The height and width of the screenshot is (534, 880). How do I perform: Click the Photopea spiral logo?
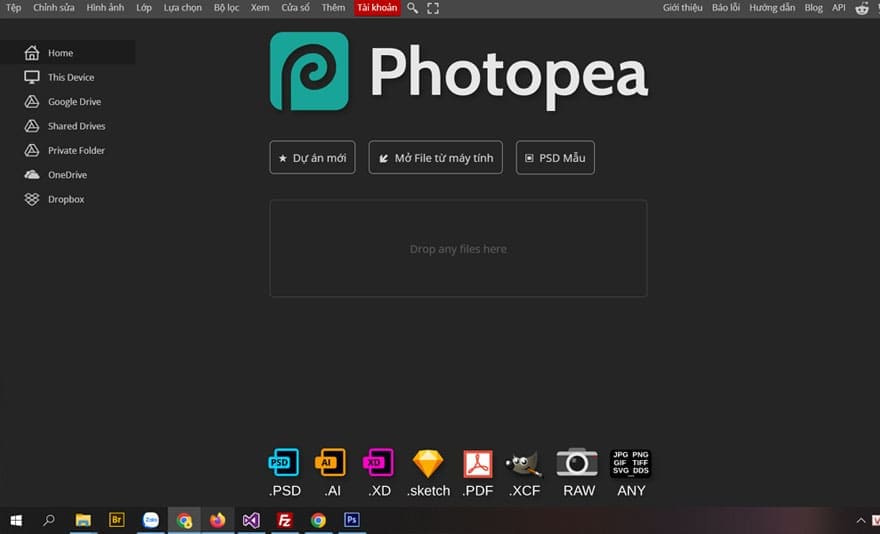coord(309,71)
